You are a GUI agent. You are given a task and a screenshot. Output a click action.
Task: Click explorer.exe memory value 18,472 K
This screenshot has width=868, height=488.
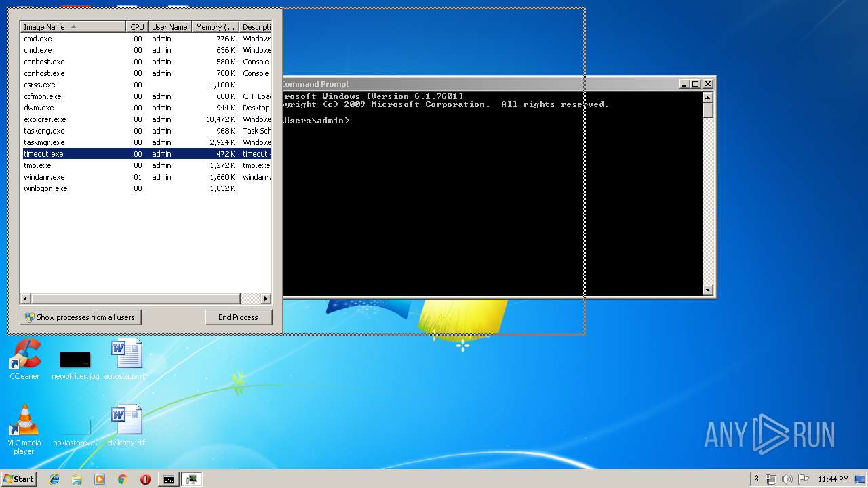(x=220, y=119)
